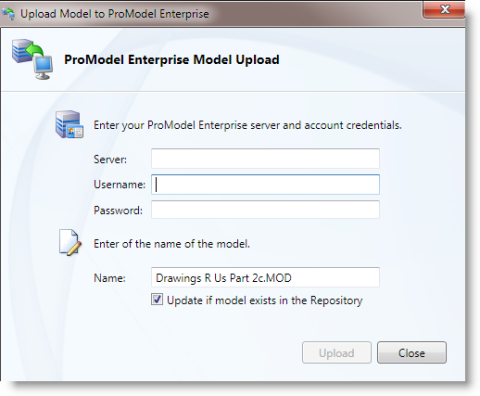Click inside the Password field
This screenshot has height=396, width=480.
pos(265,210)
